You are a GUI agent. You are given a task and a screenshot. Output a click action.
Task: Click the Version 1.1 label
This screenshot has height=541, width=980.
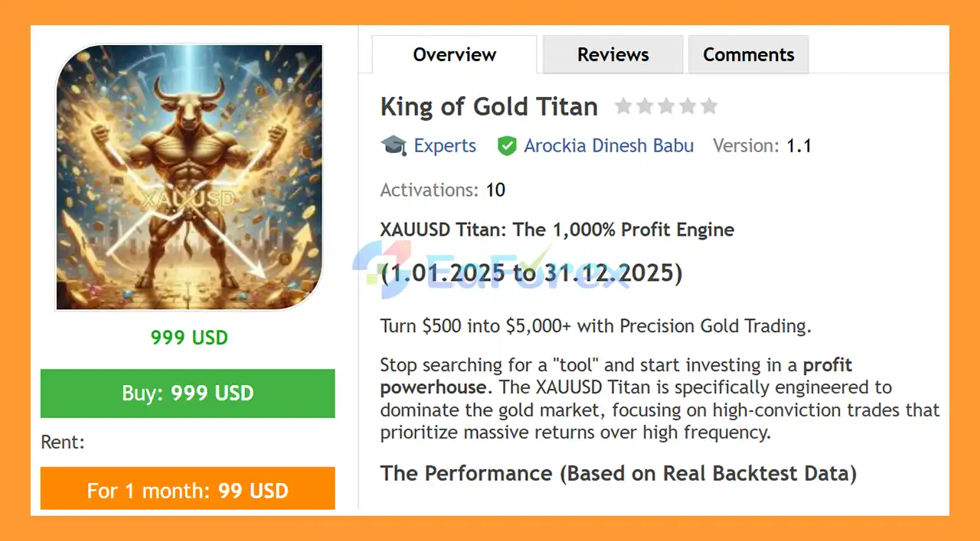point(761,145)
